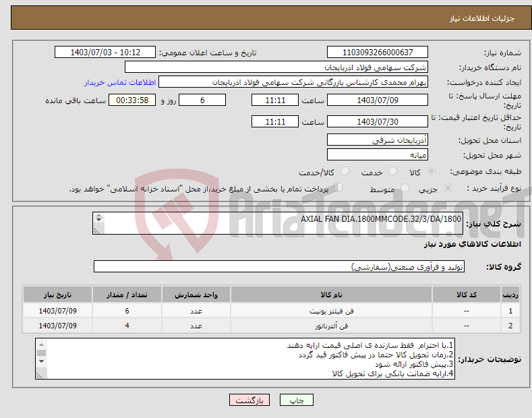Toggle the Islamic treasury payment checkbox
Viewport: 532px width, 418px height.
click(338, 187)
